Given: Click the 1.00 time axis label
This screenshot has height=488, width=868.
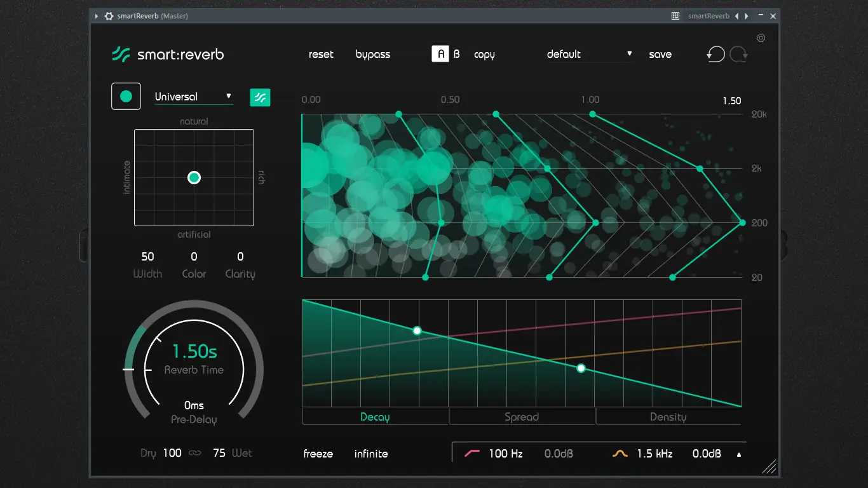Looking at the screenshot, I should [590, 100].
